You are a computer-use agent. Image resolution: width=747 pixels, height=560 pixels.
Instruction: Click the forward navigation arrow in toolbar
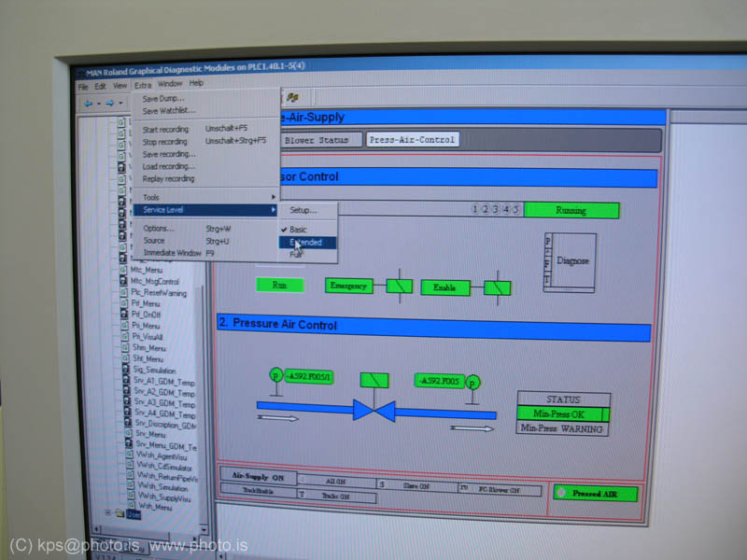click(x=109, y=103)
